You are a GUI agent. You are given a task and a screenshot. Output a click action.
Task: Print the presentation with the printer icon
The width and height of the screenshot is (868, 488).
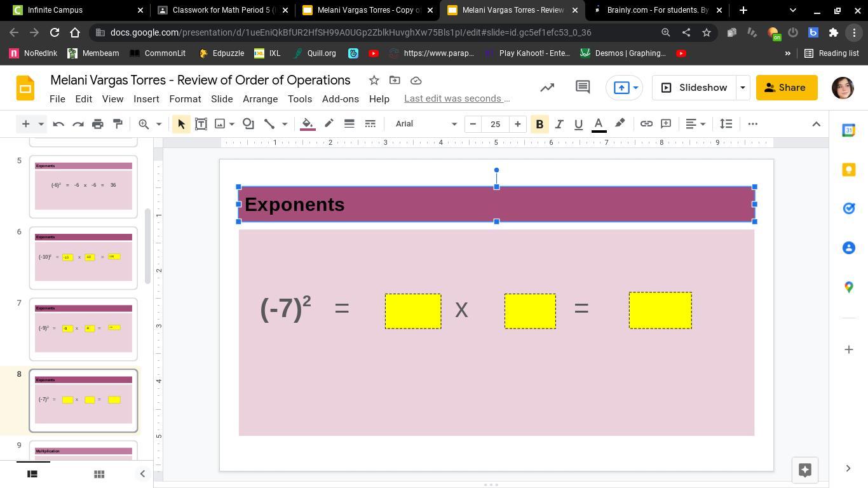(98, 124)
